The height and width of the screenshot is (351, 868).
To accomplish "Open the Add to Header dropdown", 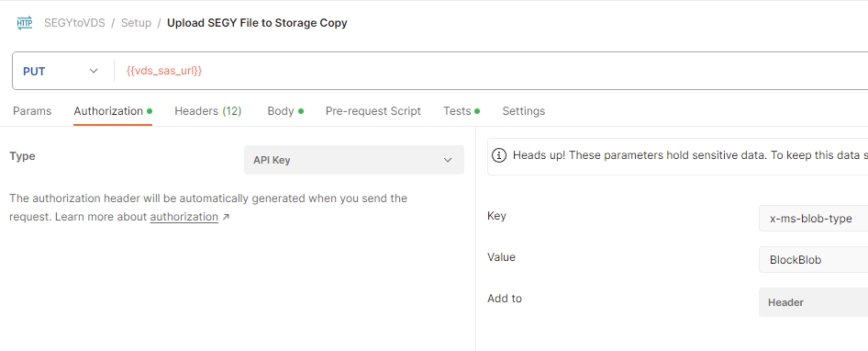I will point(813,302).
